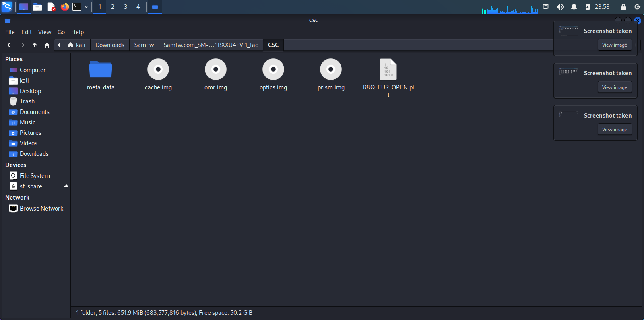Click View image in middle notification

615,87
